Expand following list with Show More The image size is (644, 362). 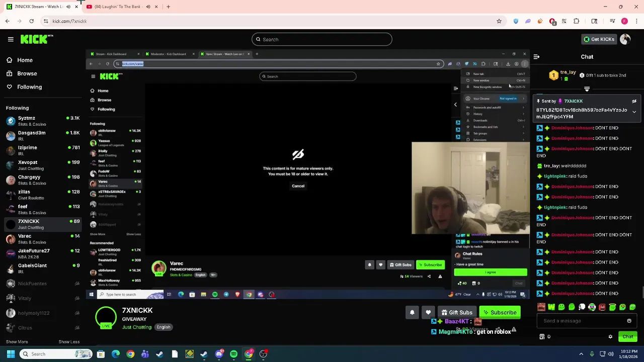(17, 342)
